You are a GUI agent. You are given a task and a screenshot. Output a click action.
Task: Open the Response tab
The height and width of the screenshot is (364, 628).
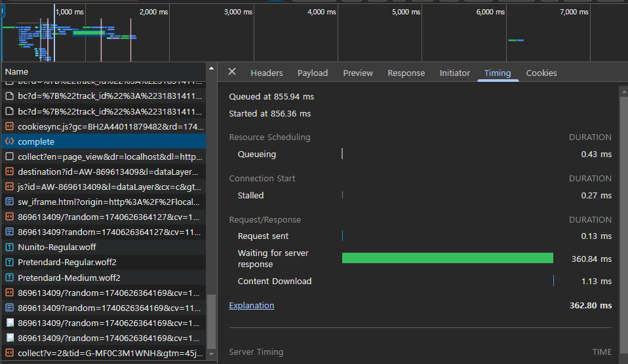pyautogui.click(x=406, y=73)
